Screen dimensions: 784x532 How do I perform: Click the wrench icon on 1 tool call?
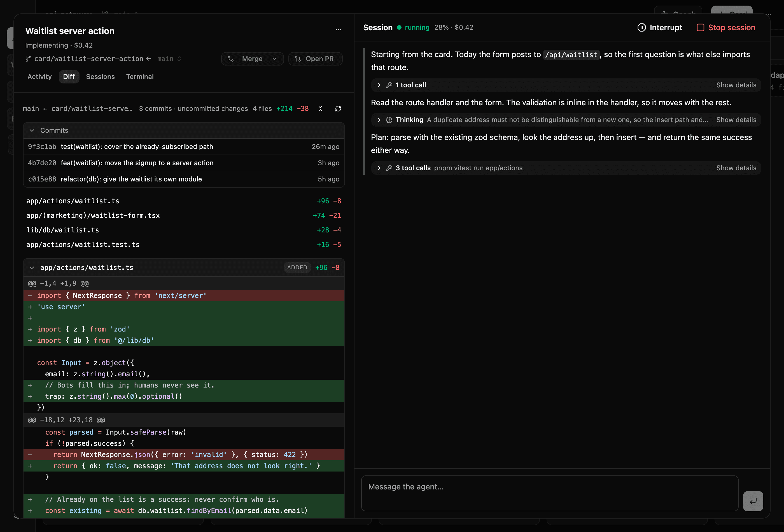click(x=389, y=85)
